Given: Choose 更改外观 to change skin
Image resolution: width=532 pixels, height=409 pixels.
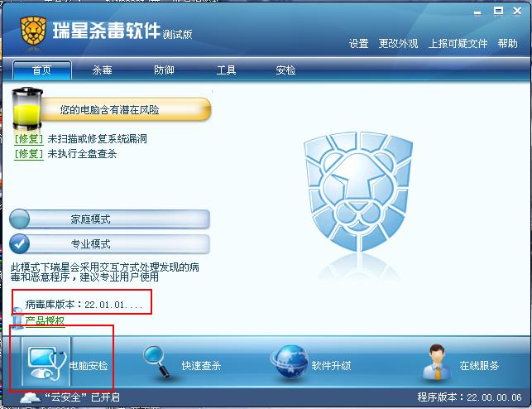Looking at the screenshot, I should pyautogui.click(x=398, y=43).
